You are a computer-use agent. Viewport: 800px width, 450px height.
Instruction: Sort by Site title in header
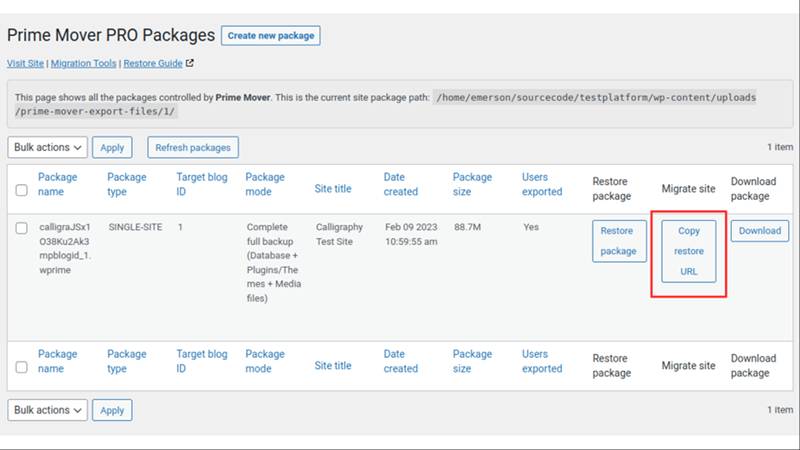point(333,189)
